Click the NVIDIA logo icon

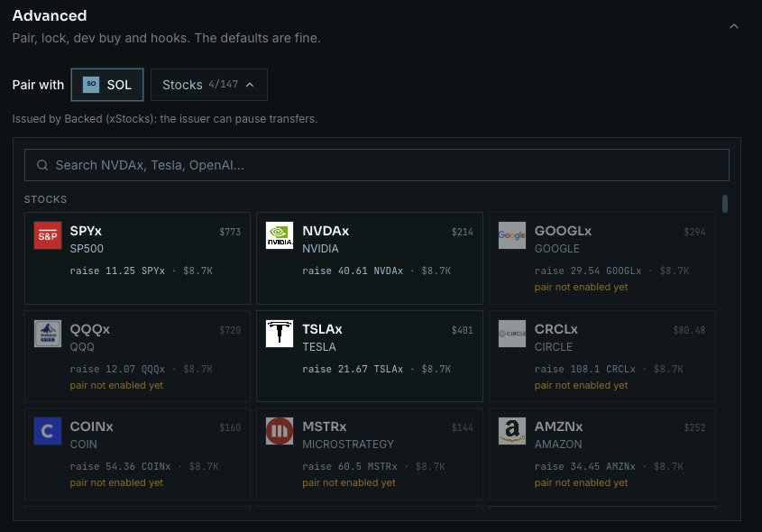pyautogui.click(x=280, y=235)
